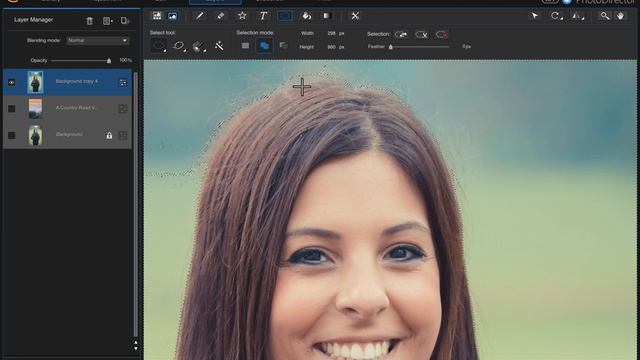Set selection mode to new selection
This screenshot has height=360, width=640.
coord(245,46)
